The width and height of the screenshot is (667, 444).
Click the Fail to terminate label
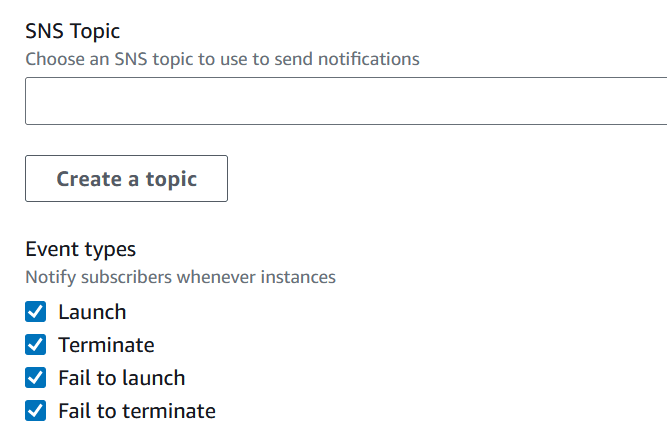click(x=136, y=410)
